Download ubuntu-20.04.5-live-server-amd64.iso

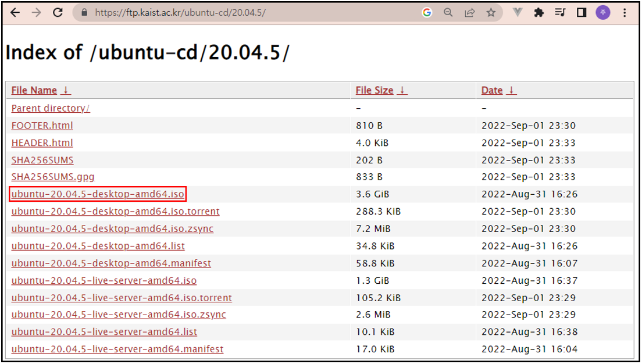(x=104, y=280)
